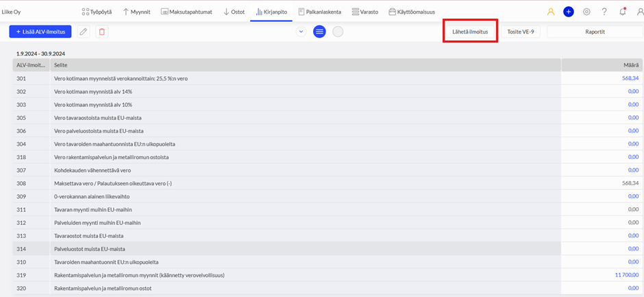Click the Lähetä ilmoitus button
This screenshot has height=297, width=644.
tap(470, 32)
